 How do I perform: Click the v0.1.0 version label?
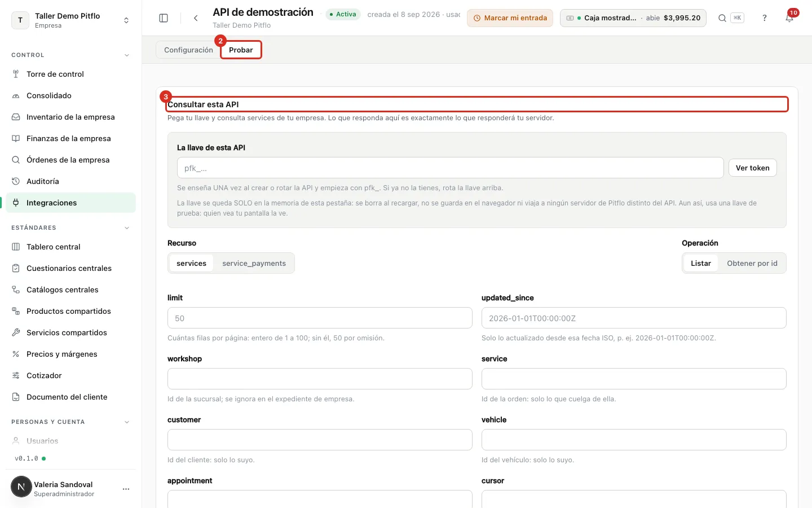27,458
